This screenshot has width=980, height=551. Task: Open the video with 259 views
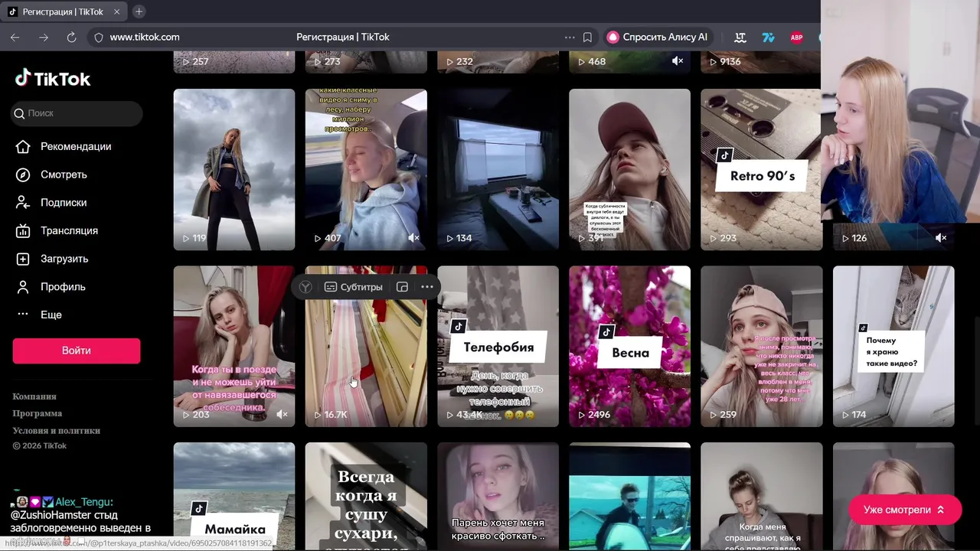(762, 346)
